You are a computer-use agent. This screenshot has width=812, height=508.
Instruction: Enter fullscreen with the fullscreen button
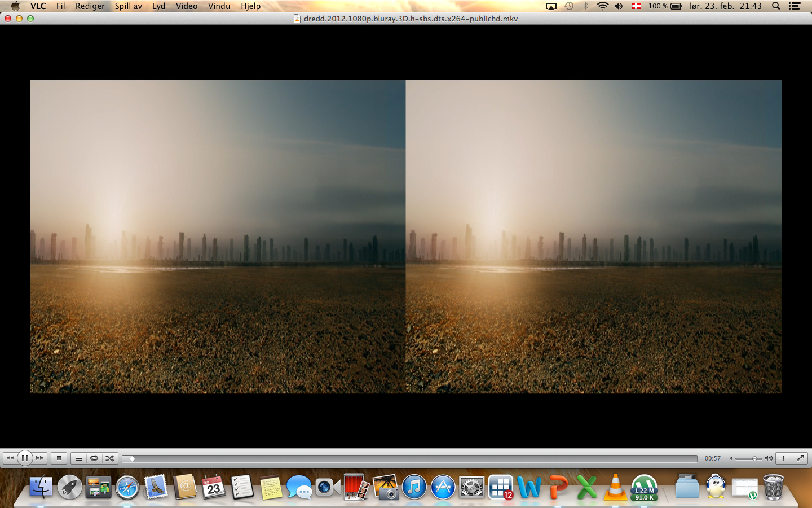click(x=800, y=458)
